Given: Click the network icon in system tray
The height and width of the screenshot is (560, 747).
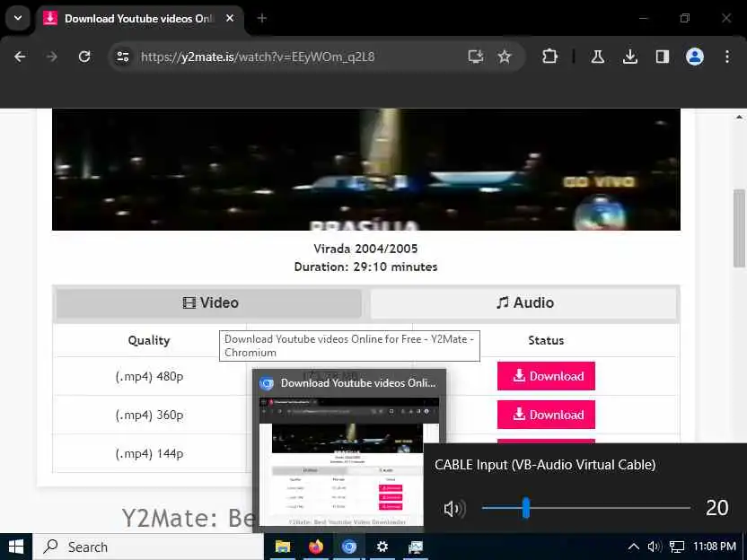Looking at the screenshot, I should point(676,547).
